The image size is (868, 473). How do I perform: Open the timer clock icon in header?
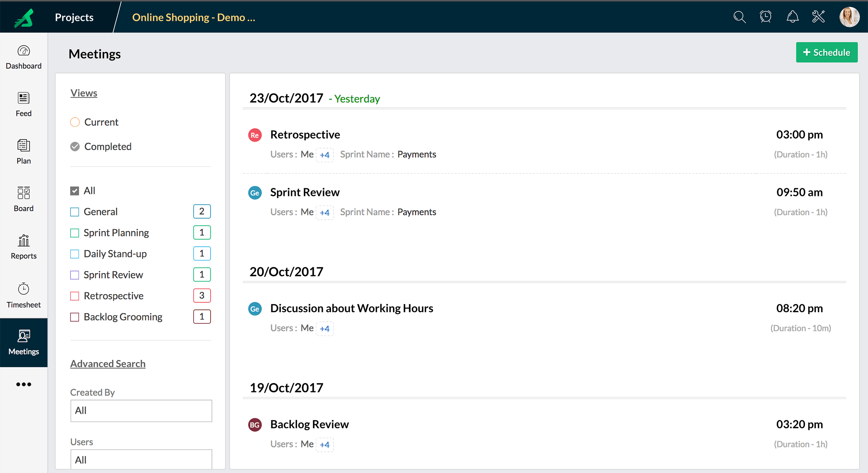coord(766,17)
